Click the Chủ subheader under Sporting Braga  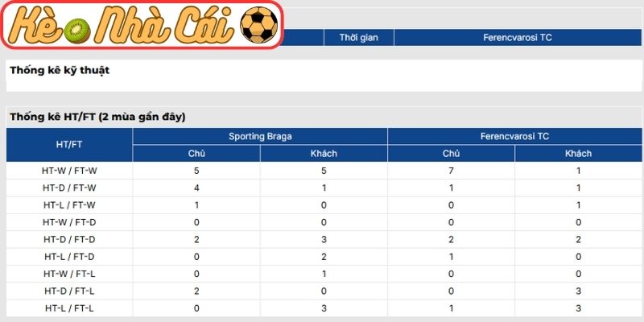tap(196, 154)
